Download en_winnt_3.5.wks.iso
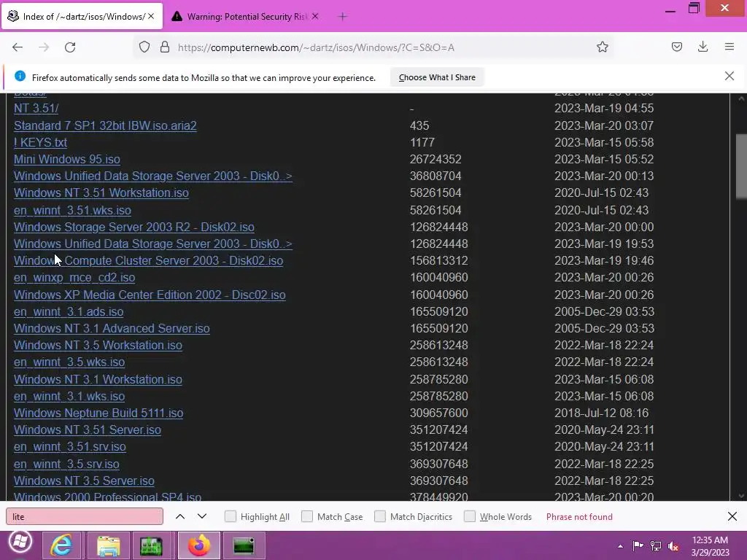This screenshot has height=560, width=747. 69,362
